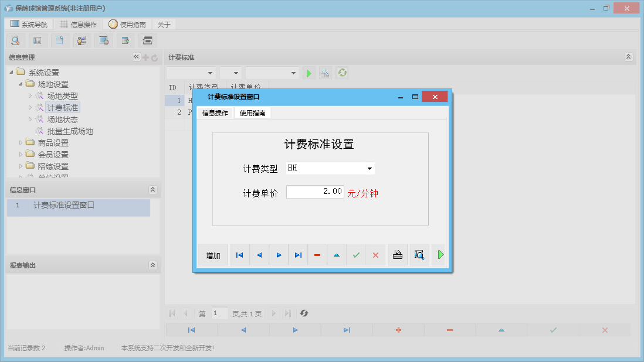Viewport: 644px width, 362px height.
Task: Switch to the 使用指南 tab in the dialog
Action: click(252, 113)
